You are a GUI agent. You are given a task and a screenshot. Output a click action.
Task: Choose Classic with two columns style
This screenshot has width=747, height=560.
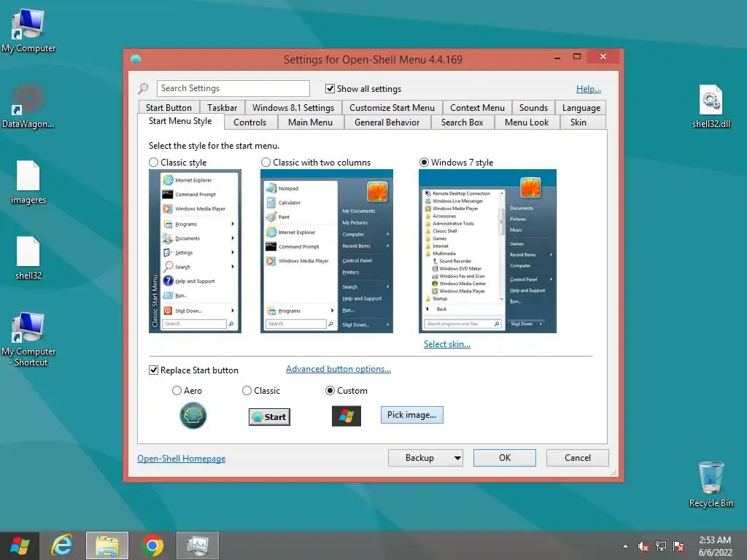click(266, 163)
